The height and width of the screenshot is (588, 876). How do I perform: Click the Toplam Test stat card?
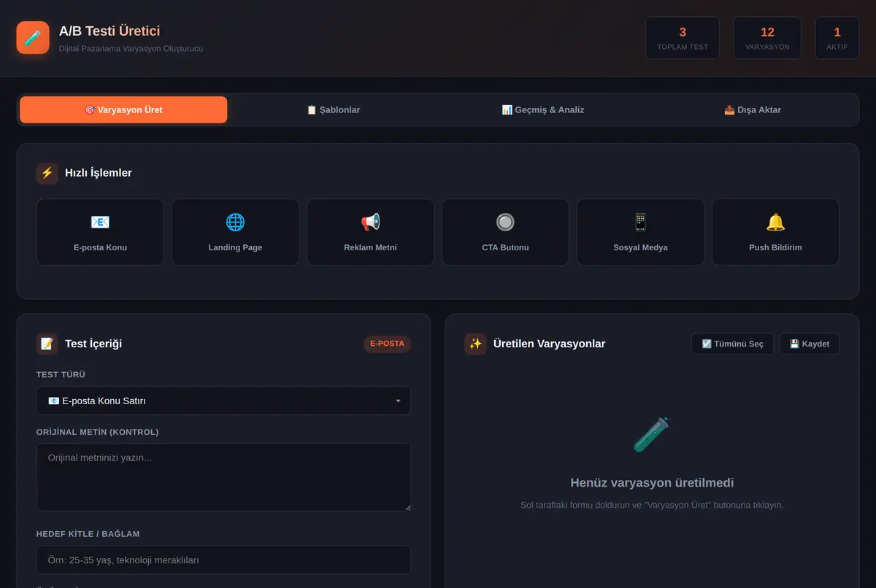[683, 38]
